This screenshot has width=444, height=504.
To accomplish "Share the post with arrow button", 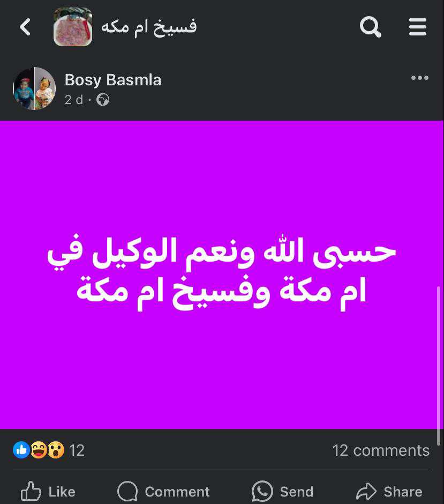I will pyautogui.click(x=389, y=492).
